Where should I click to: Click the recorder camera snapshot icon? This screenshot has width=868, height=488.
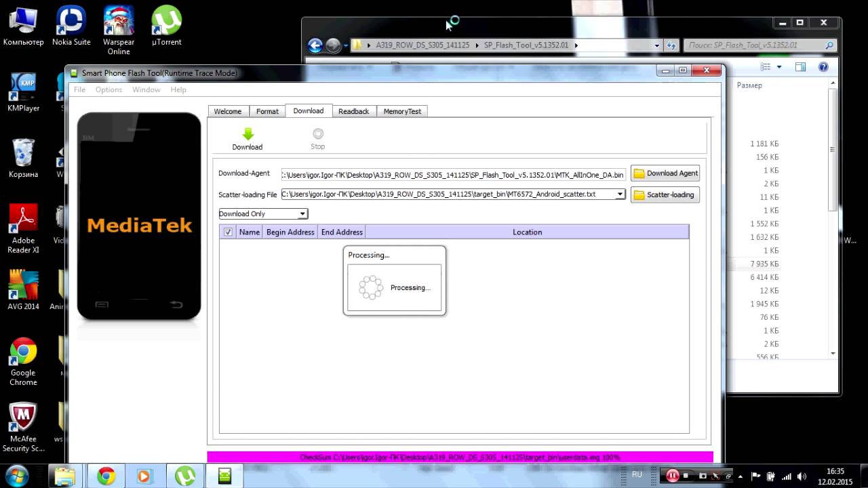(x=703, y=476)
